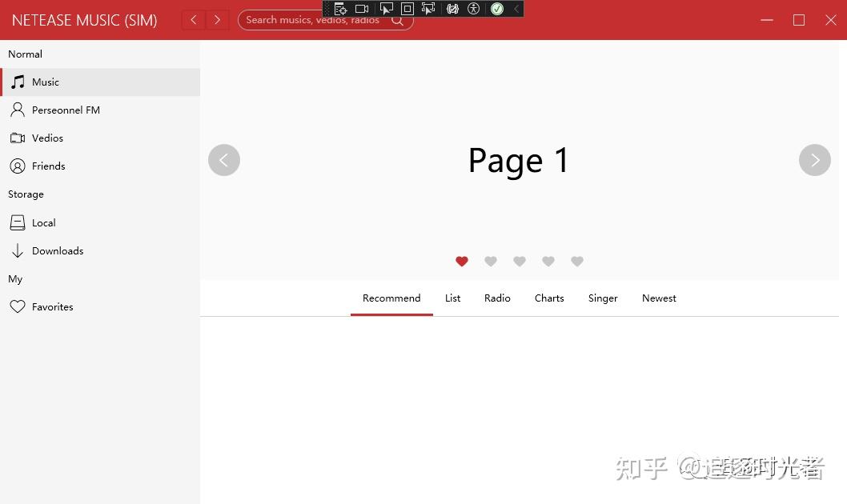Select the Music item's note icon
The height and width of the screenshot is (504, 847).
(18, 82)
